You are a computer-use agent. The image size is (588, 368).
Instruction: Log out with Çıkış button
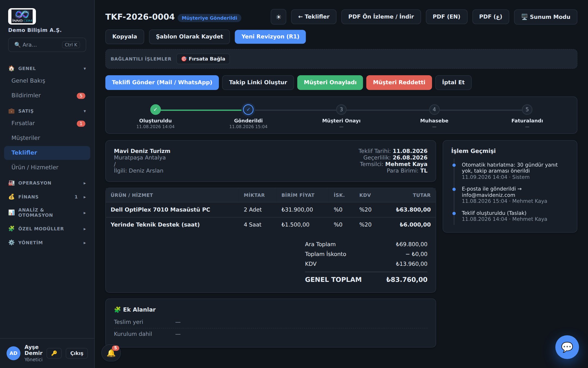click(x=77, y=353)
